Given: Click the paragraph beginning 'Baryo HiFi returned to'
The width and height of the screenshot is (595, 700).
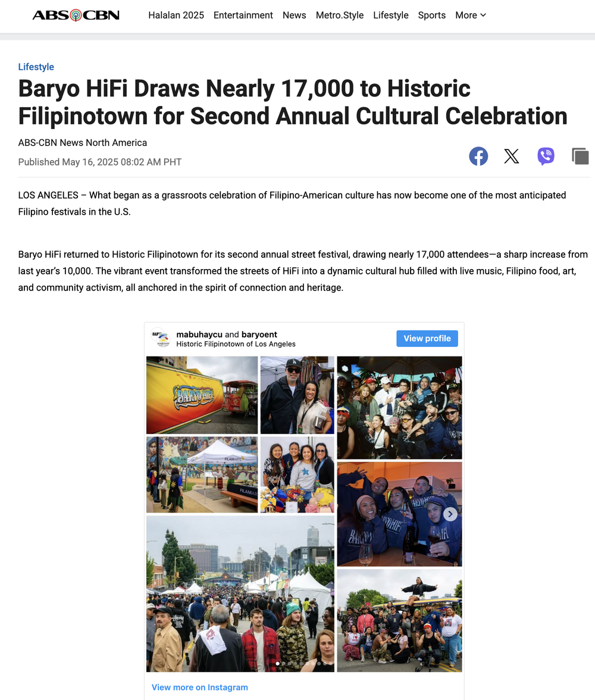Looking at the screenshot, I should (303, 271).
